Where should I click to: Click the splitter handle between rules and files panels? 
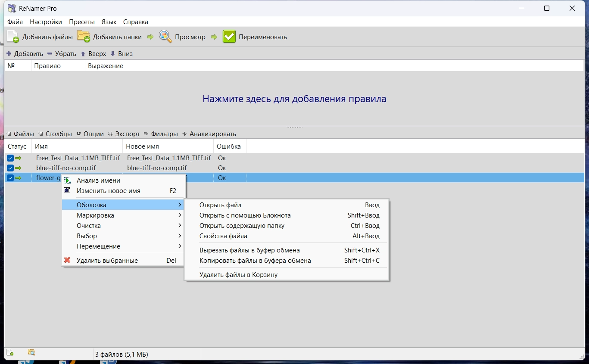tap(294, 127)
